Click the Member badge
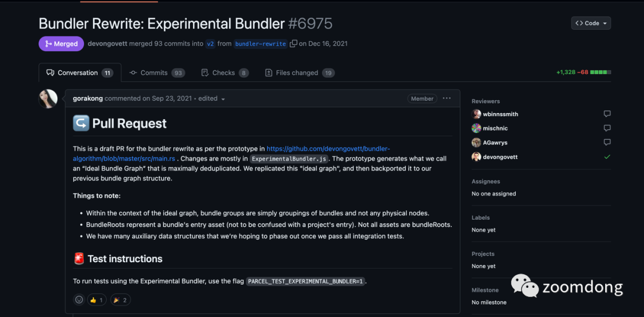Image resolution: width=644 pixels, height=317 pixels. coord(422,98)
